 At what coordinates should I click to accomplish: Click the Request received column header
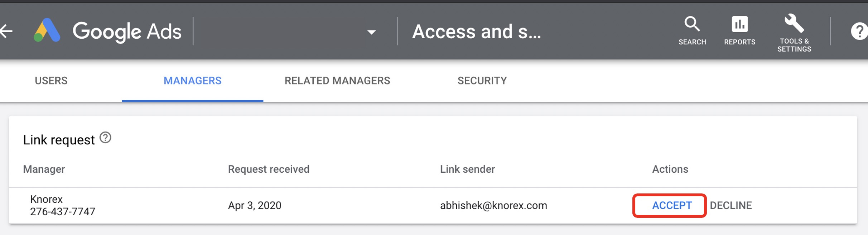269,169
